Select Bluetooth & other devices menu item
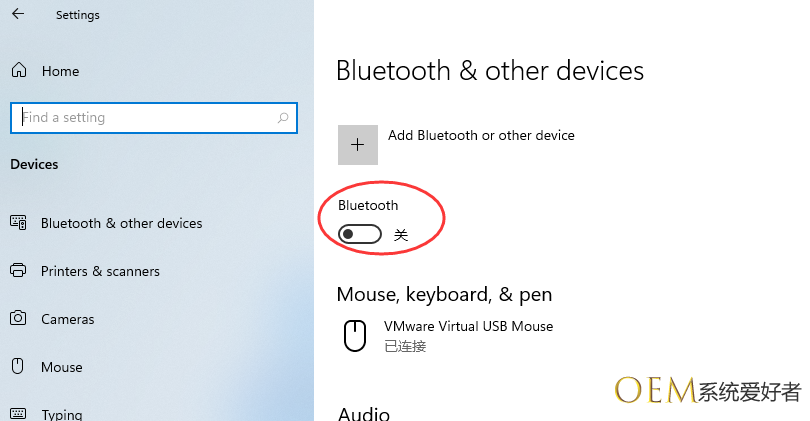810x421 pixels. pos(121,223)
